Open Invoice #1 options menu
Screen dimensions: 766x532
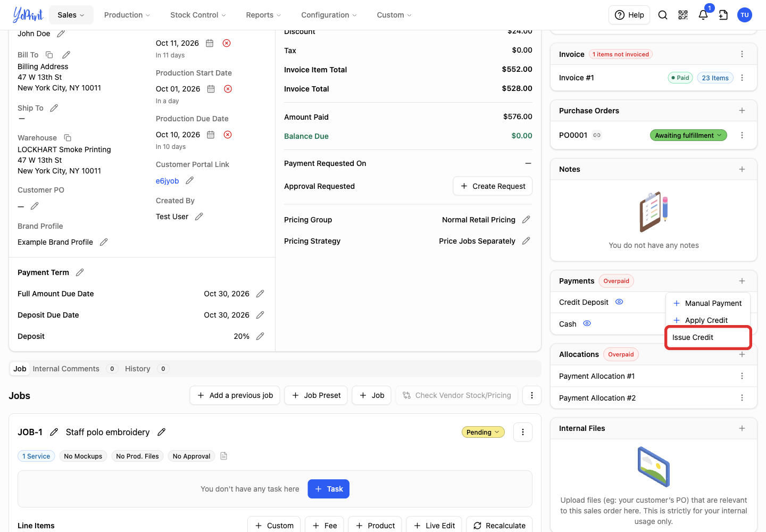(x=742, y=78)
